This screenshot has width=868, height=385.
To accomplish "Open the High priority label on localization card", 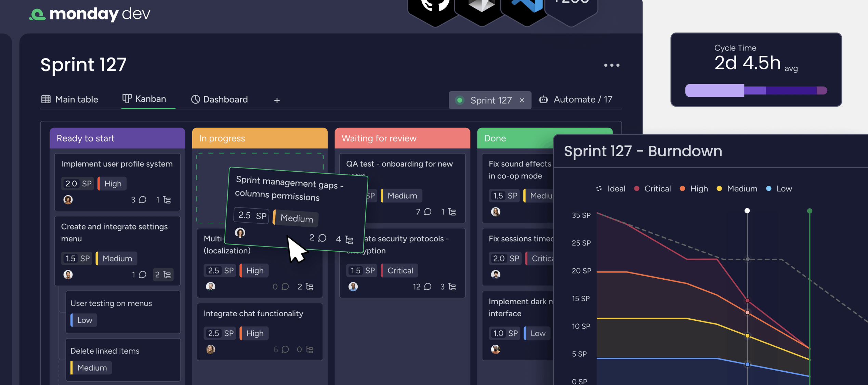I will click(x=254, y=270).
